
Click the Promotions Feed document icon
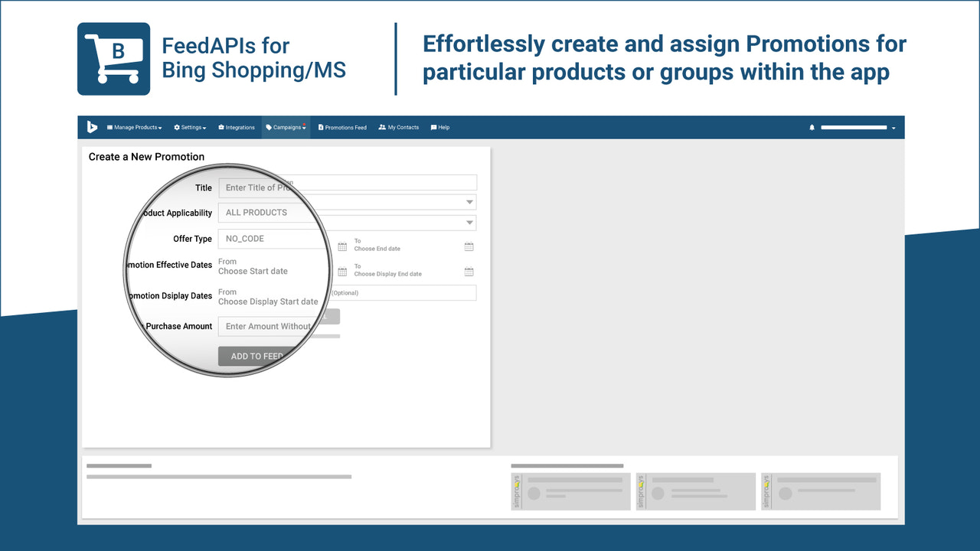[320, 127]
